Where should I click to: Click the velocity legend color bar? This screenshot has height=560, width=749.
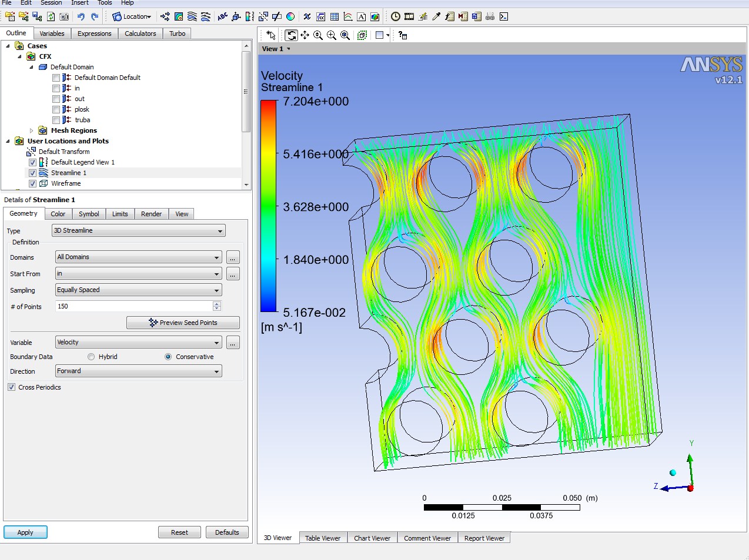click(269, 206)
